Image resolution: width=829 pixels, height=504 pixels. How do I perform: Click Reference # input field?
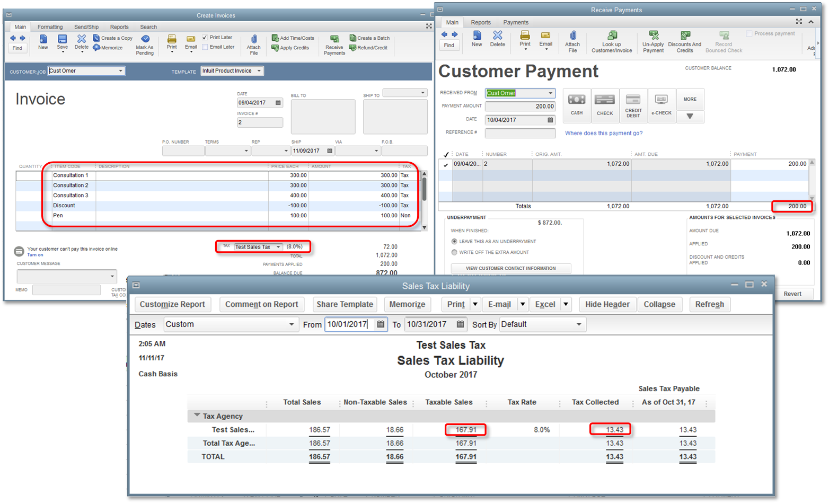coord(521,132)
